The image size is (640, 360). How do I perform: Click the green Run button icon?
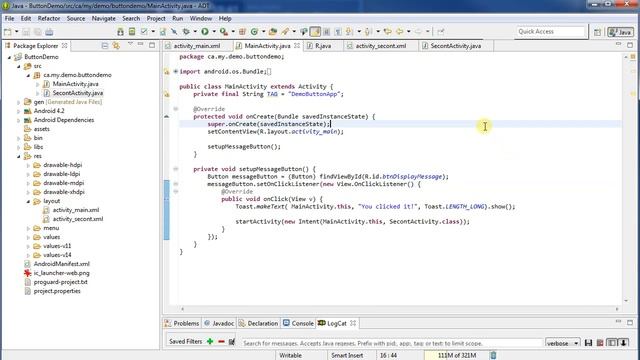(x=205, y=32)
